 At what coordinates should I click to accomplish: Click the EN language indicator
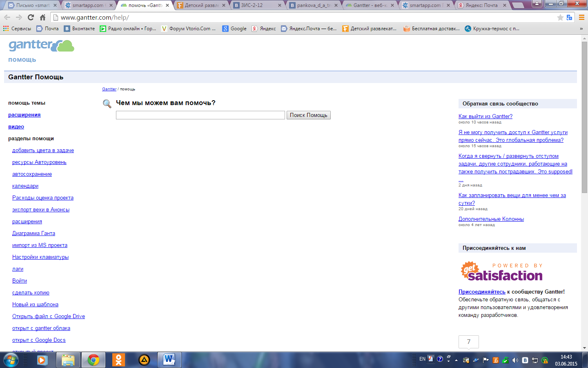[422, 359]
